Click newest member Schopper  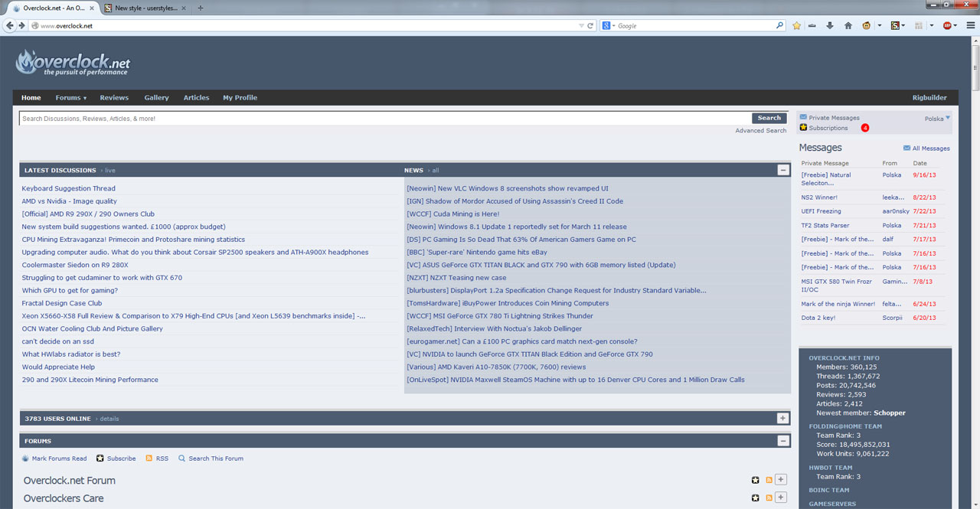pyautogui.click(x=890, y=413)
